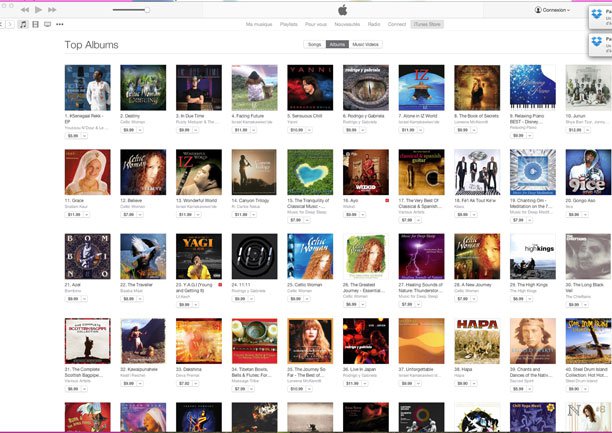The height and width of the screenshot is (433, 612).
Task: Open the Yanni Sensuous Chill album cover
Action: tap(310, 87)
